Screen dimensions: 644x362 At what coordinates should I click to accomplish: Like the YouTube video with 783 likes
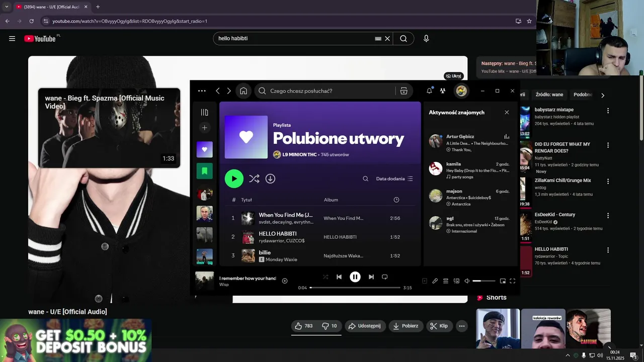click(304, 326)
